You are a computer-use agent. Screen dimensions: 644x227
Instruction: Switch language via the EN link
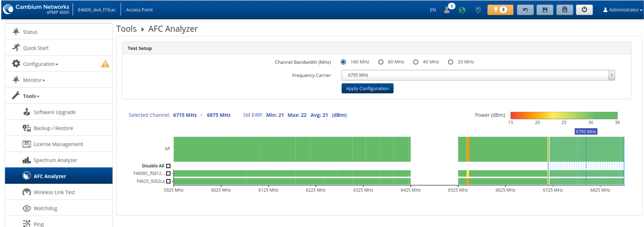click(433, 10)
